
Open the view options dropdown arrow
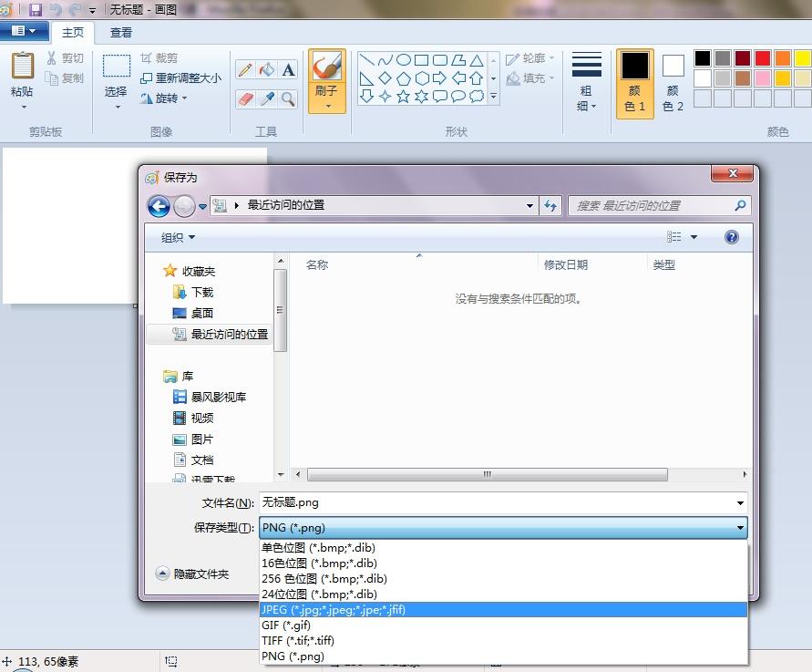(694, 237)
